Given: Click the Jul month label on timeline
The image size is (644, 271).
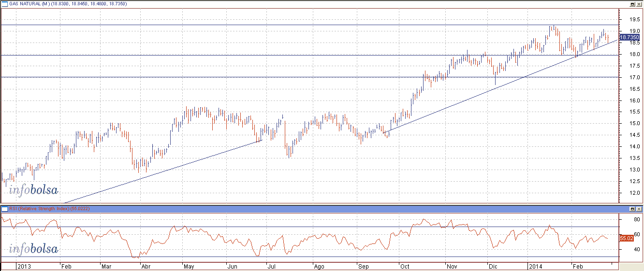Looking at the screenshot, I should pos(271,266).
